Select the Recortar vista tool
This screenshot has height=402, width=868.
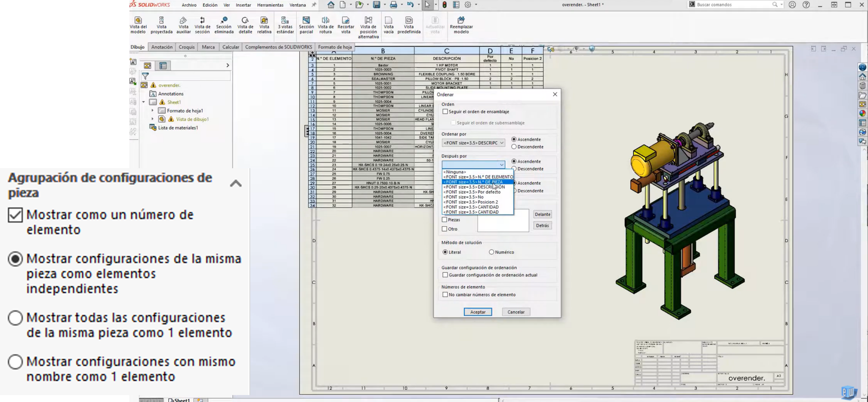tap(345, 25)
